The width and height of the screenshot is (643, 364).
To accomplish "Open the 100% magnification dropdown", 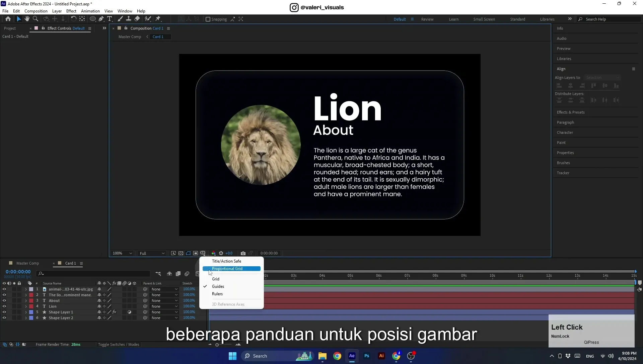I will 122,253.
